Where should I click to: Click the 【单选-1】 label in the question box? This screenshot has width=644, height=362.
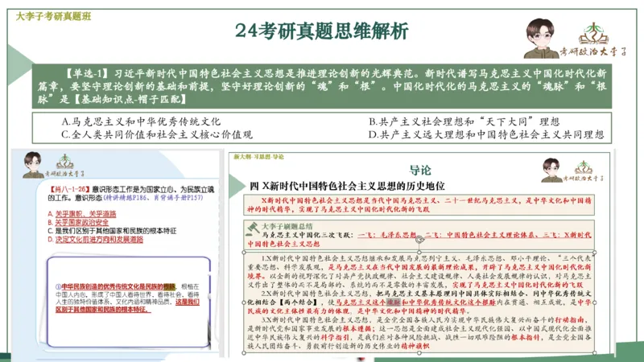point(87,74)
